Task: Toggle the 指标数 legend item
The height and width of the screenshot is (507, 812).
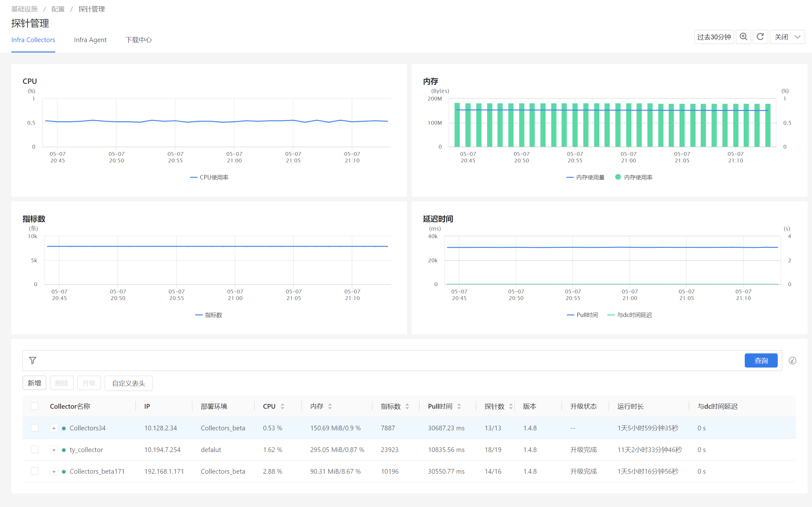Action: [209, 315]
